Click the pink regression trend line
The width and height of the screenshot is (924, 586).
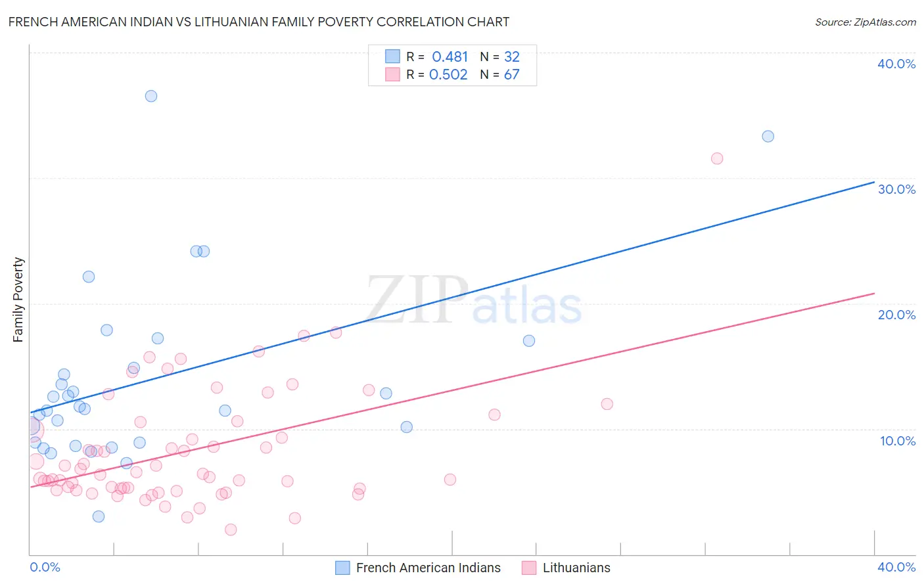(x=452, y=390)
